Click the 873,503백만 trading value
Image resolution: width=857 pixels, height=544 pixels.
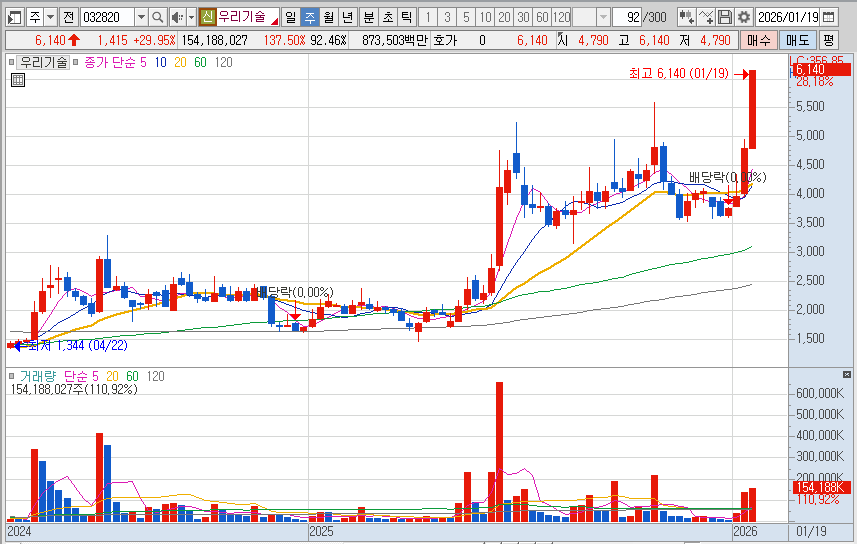coord(395,40)
